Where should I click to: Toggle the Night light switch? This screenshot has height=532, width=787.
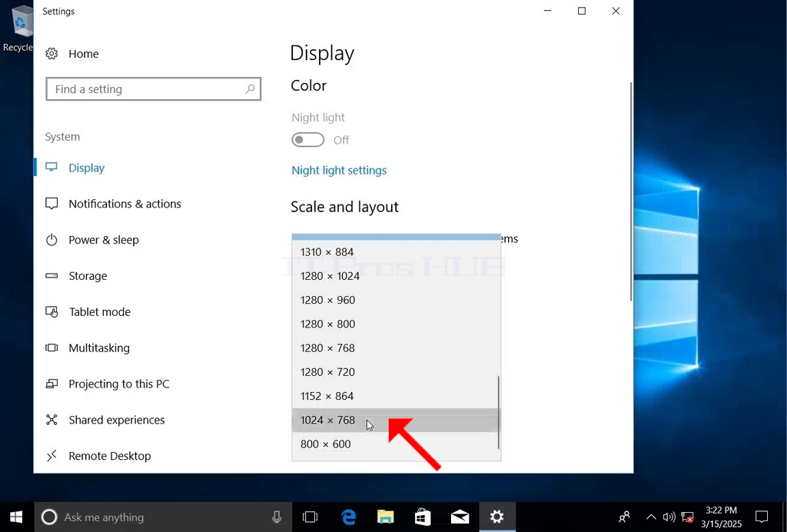pos(307,140)
